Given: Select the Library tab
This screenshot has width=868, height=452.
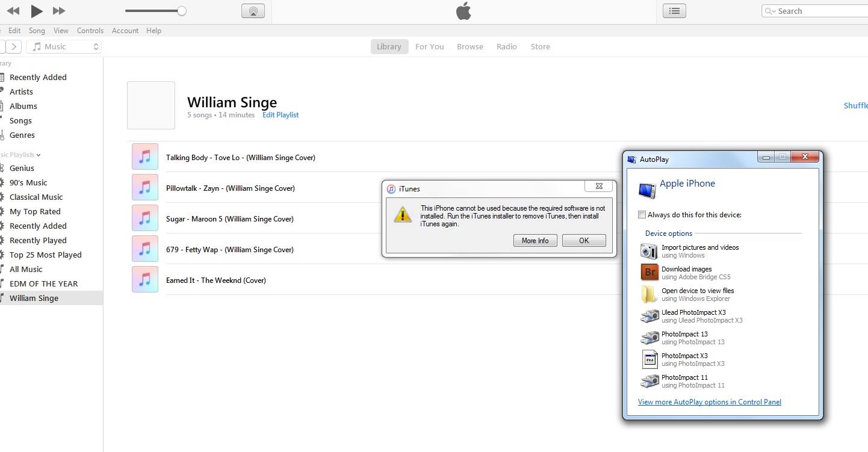Looking at the screenshot, I should pyautogui.click(x=389, y=46).
